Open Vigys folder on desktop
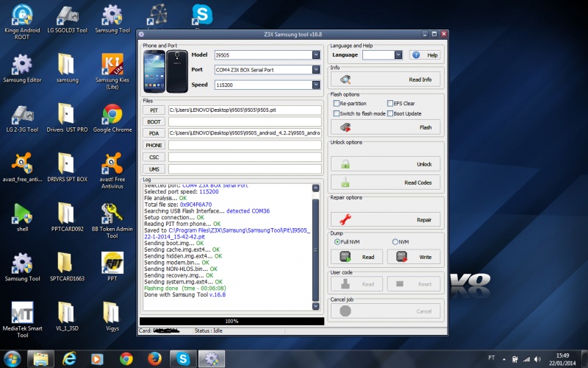The image size is (588, 368). tap(112, 316)
